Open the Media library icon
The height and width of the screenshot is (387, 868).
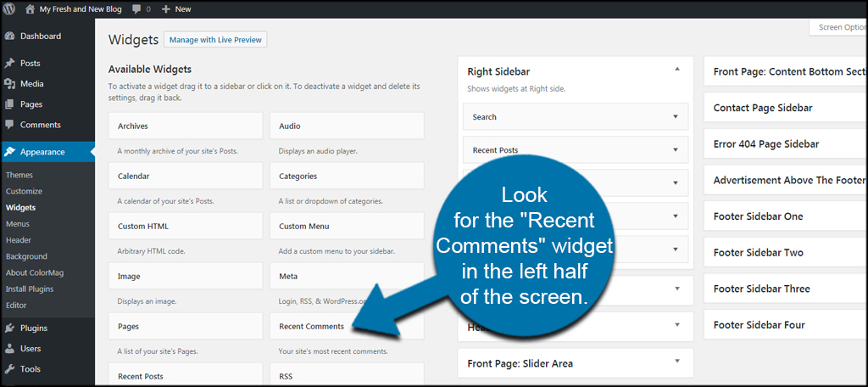pyautogui.click(x=9, y=84)
